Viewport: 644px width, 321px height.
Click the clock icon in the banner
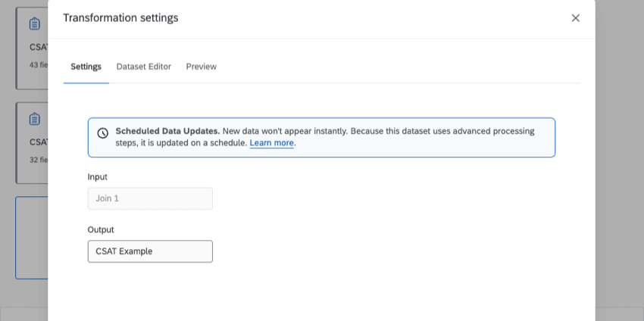coord(103,133)
